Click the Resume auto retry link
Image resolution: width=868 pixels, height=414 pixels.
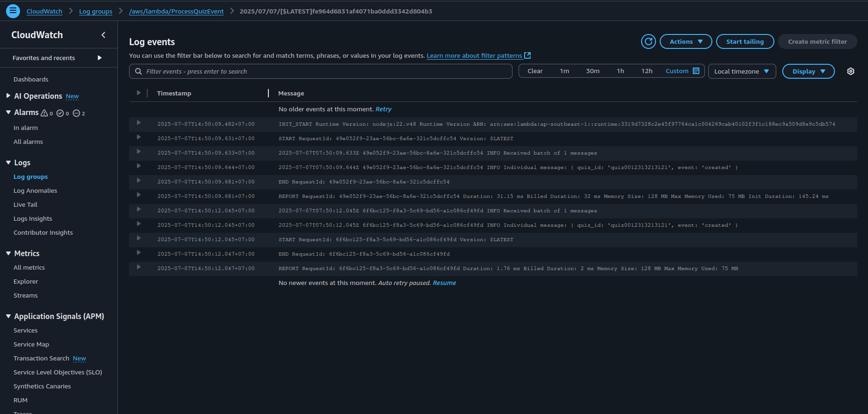444,283
